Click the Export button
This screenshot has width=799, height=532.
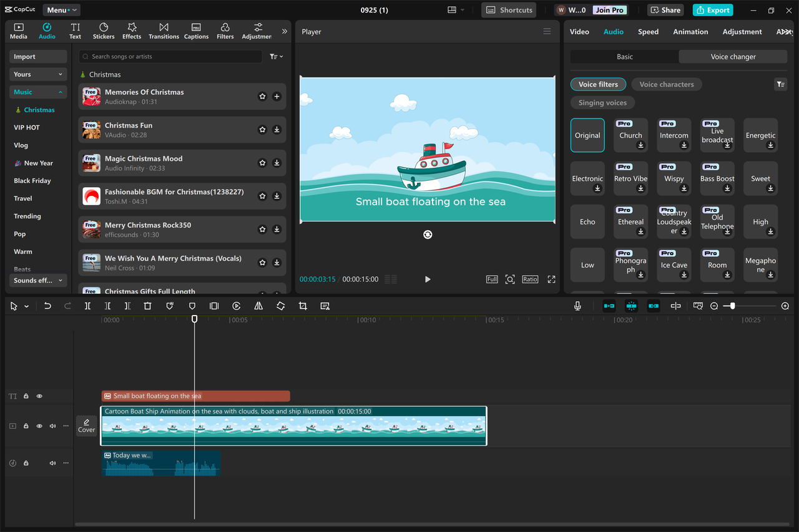point(712,10)
